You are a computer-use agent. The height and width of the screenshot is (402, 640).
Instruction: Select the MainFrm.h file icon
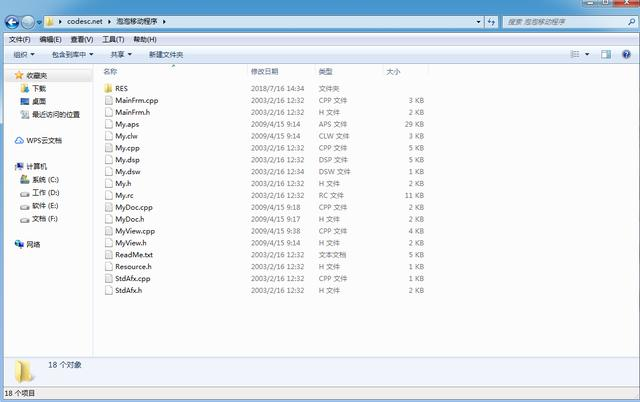tap(108, 112)
